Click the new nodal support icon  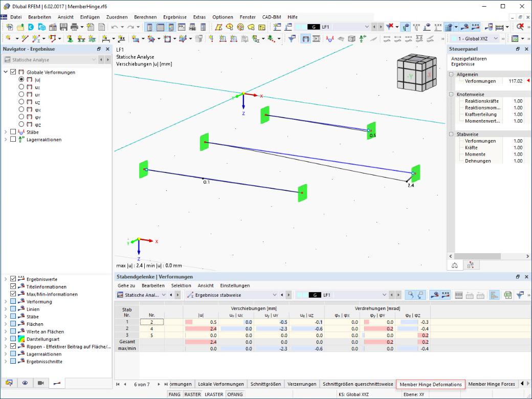(x=70, y=39)
